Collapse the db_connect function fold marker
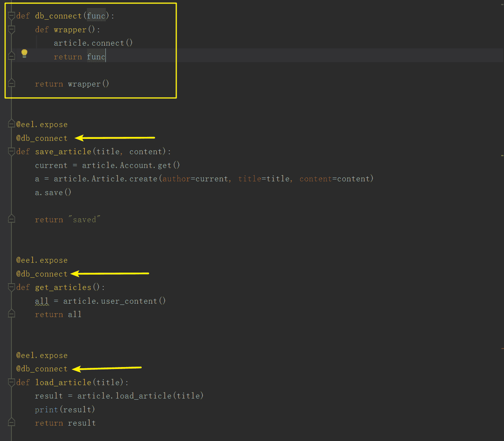 [11, 16]
